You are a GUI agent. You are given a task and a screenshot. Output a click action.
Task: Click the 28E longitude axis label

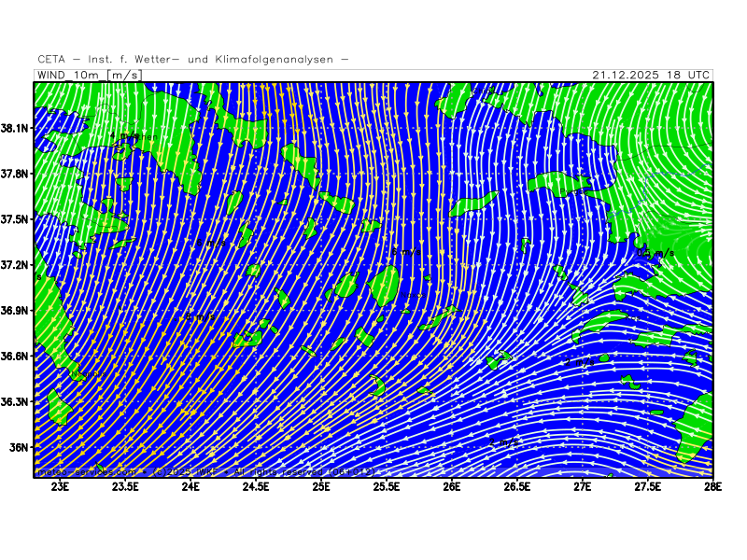[712, 486]
